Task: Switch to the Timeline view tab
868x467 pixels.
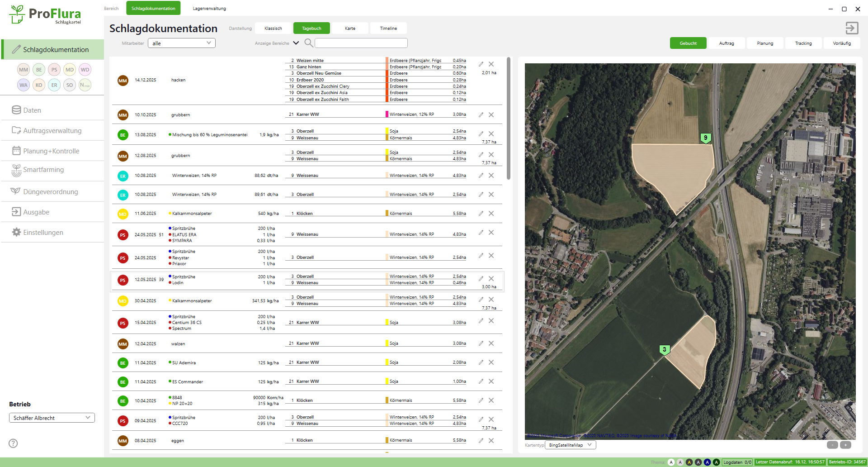Action: [388, 29]
